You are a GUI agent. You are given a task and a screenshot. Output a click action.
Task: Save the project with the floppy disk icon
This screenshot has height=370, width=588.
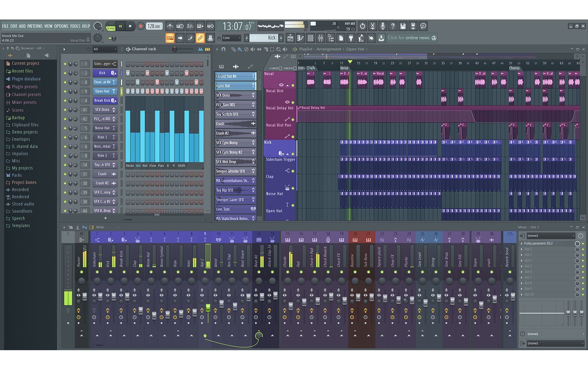[x=403, y=26]
